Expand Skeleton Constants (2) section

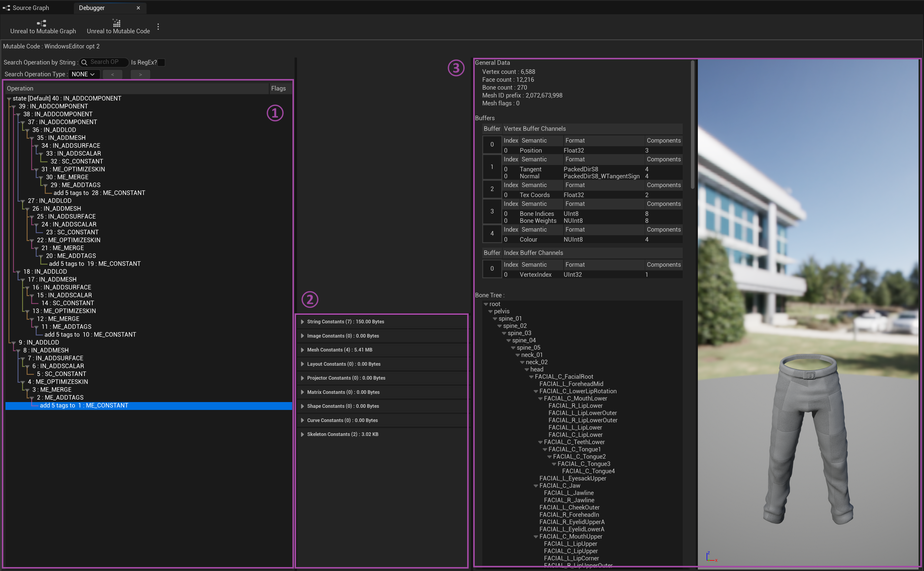click(302, 434)
